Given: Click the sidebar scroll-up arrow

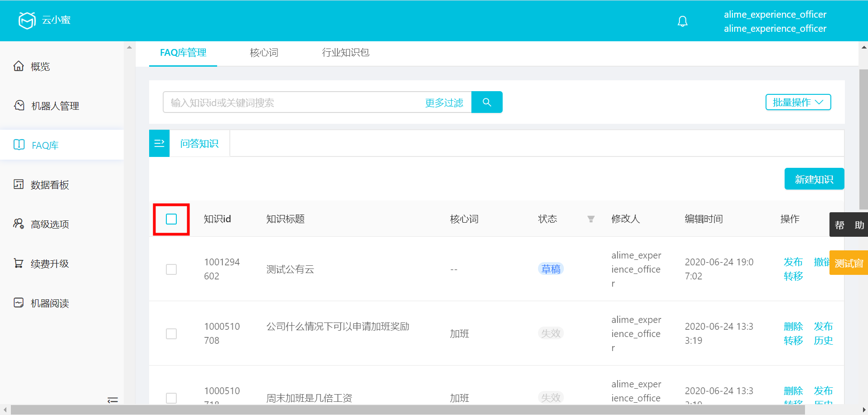Looking at the screenshot, I should point(130,47).
